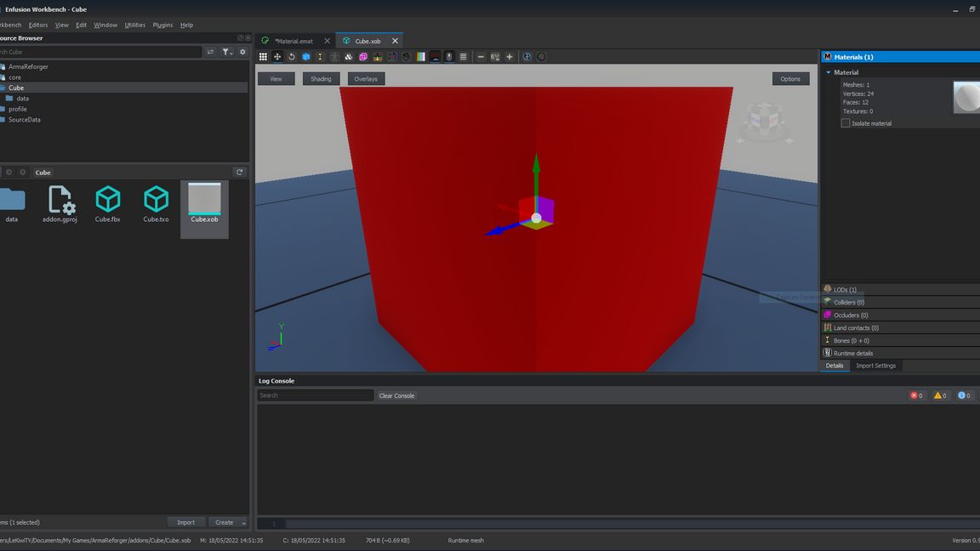
Task: Click the grid icon at toolbar start
Action: click(x=263, y=57)
